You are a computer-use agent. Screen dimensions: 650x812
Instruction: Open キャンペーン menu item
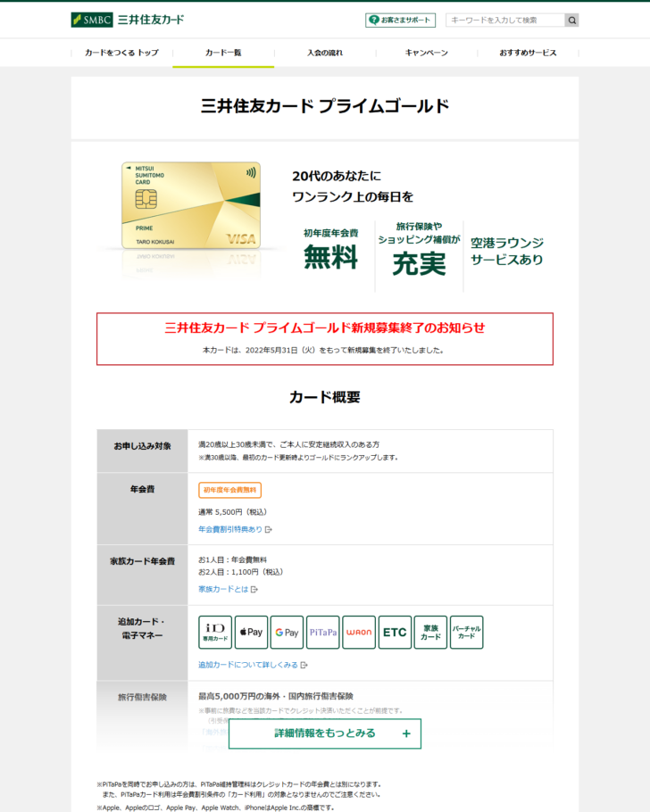[x=427, y=53]
